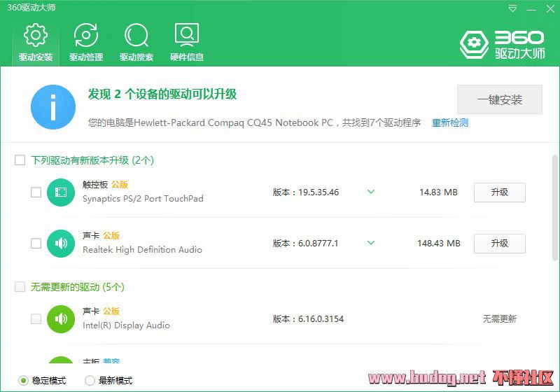The width and height of the screenshot is (560, 392).
Task: Tick the Realtek High Definition Audio checkbox
Action: (x=36, y=243)
